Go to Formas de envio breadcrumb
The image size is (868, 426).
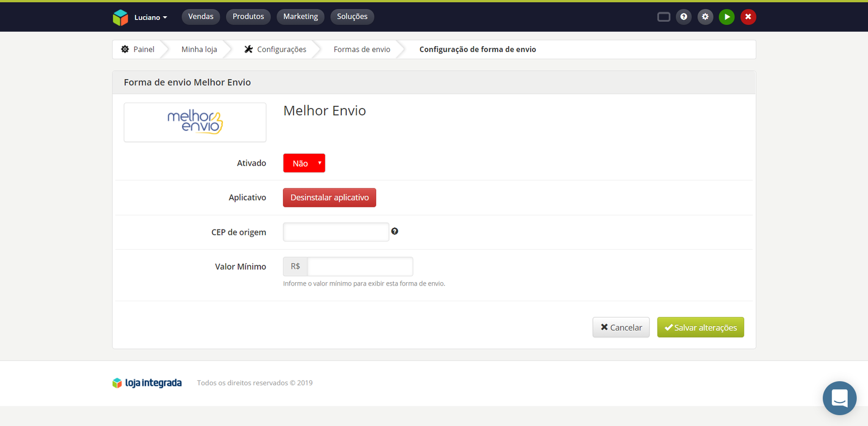click(x=362, y=49)
